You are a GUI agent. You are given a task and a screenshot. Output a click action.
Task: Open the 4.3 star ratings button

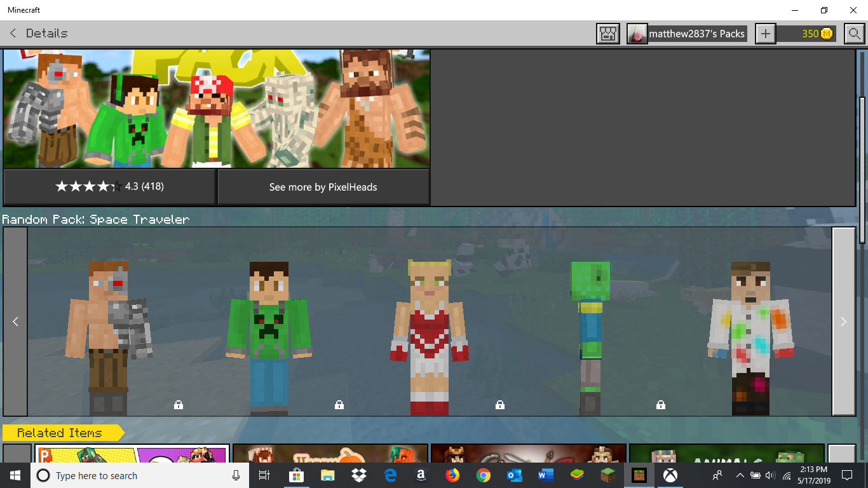(109, 187)
